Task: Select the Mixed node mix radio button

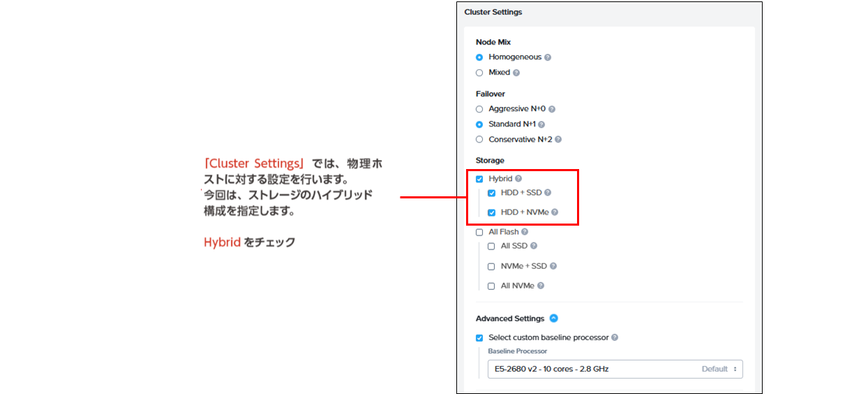Action: click(479, 73)
